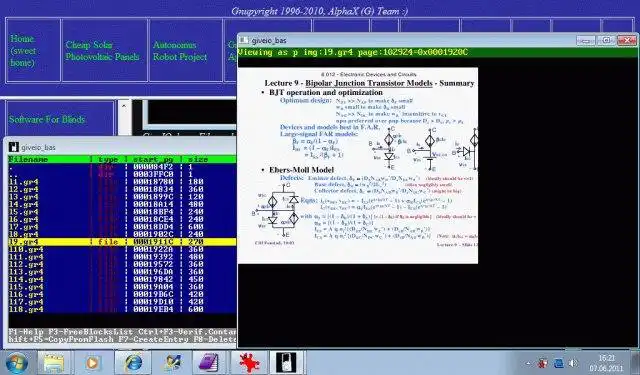Click the F1-Help hint in bottom bar
The width and height of the screenshot is (640, 375).
tap(25, 332)
